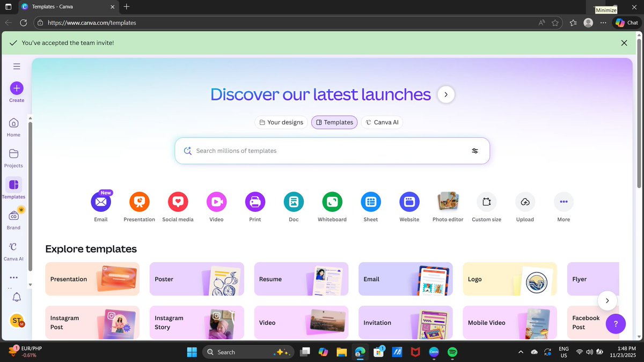Click the taskbar Search box
This screenshot has width=644, height=362.
[x=248, y=352]
